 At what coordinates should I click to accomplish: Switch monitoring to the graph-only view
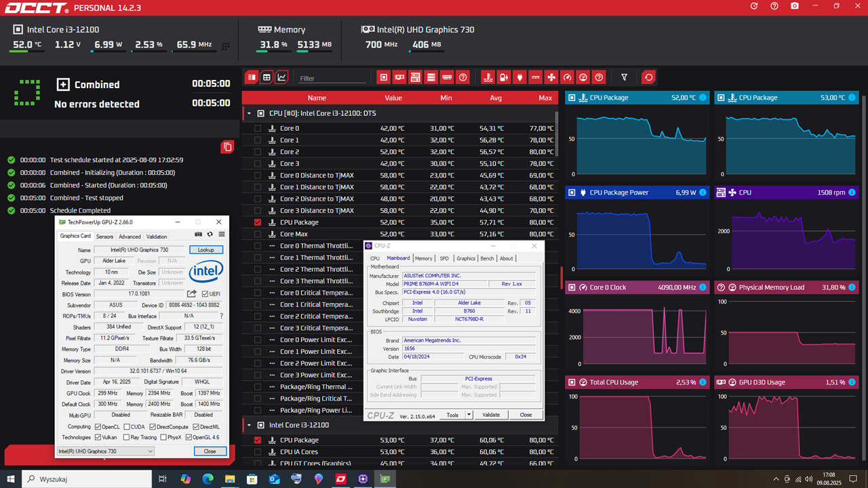282,77
